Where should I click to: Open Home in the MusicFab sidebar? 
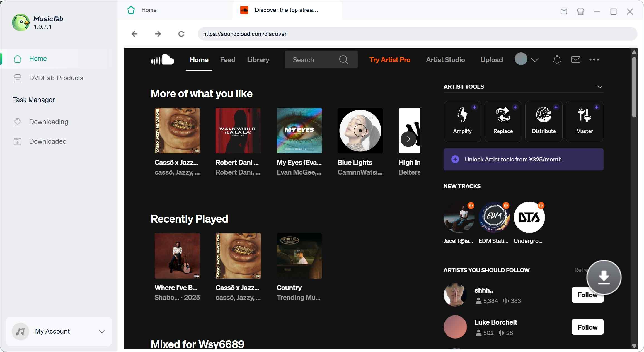(x=59, y=59)
